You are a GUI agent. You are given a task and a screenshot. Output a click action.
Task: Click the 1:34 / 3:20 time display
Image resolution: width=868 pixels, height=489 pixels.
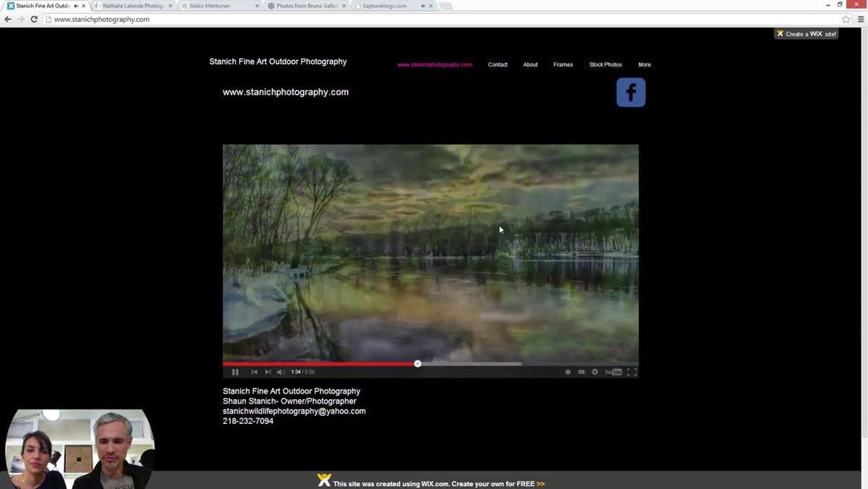point(302,372)
